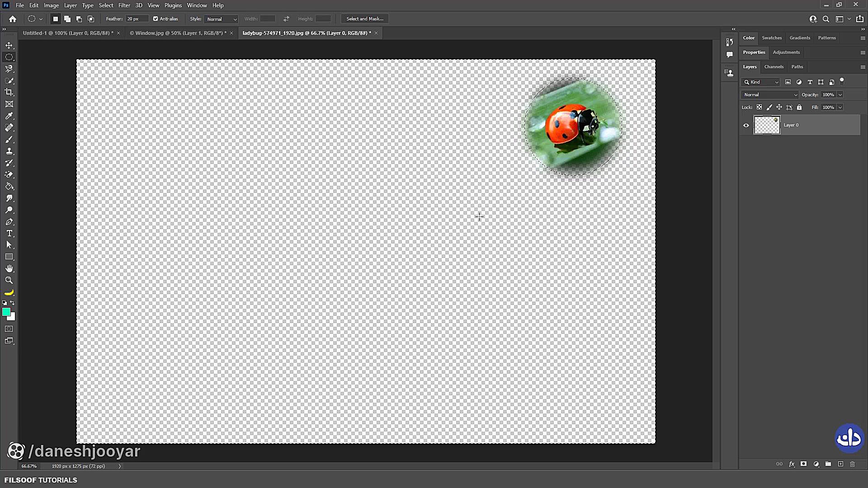Viewport: 868px width, 488px height.
Task: Toggle lock transparent pixels
Action: (759, 108)
